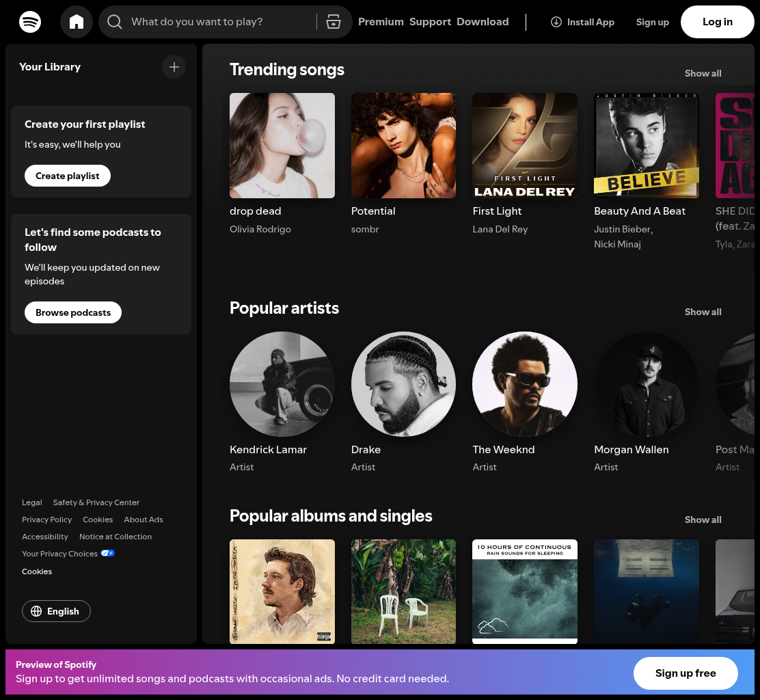Show all Popular albums and singles
Screen dimensions: 760x700
[x=703, y=520]
